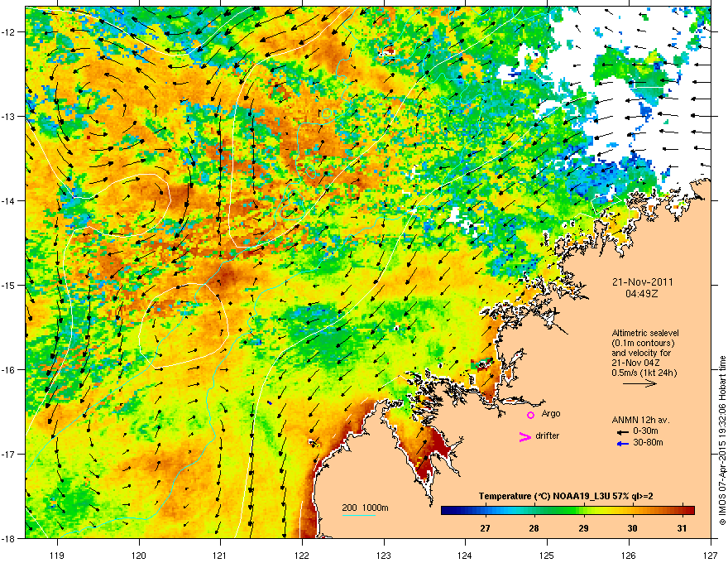The image size is (728, 563).
Task: Click the latitude axis label -17
Action: coord(8,454)
